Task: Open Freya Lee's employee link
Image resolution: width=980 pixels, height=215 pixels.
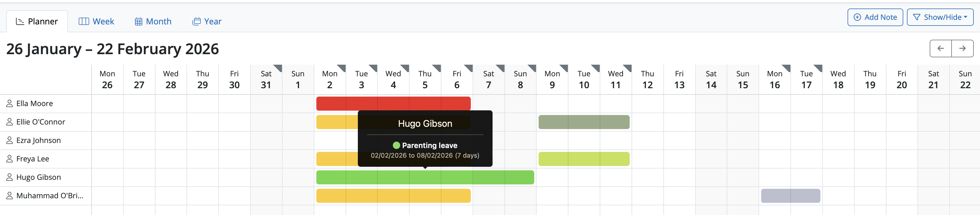Action: pos(32,159)
